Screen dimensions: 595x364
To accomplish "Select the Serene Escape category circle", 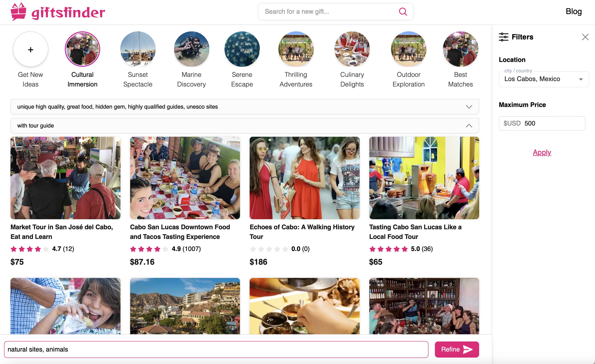I will (x=242, y=49).
